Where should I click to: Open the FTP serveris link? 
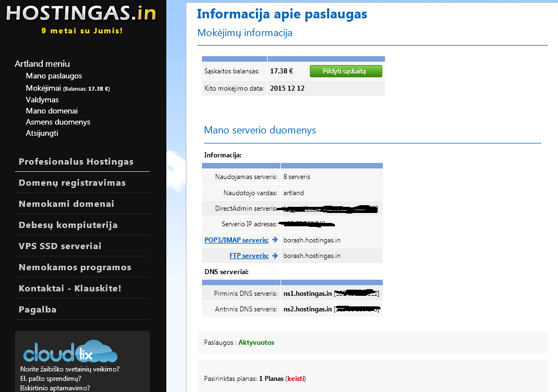coord(249,256)
